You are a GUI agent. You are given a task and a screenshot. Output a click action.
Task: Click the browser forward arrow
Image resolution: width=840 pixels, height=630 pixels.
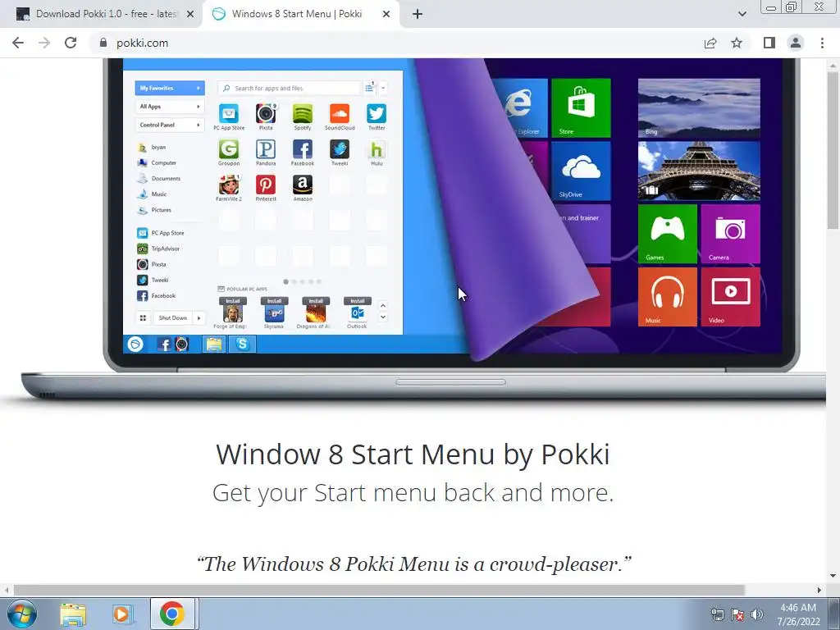44,43
